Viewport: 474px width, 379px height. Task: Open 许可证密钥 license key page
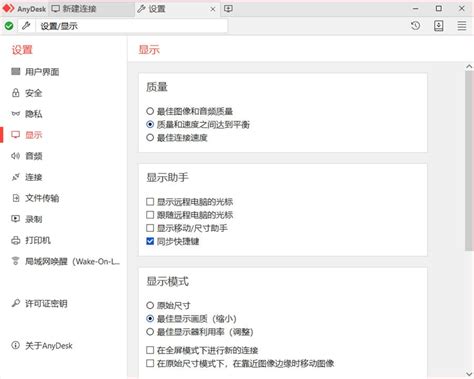click(x=39, y=303)
